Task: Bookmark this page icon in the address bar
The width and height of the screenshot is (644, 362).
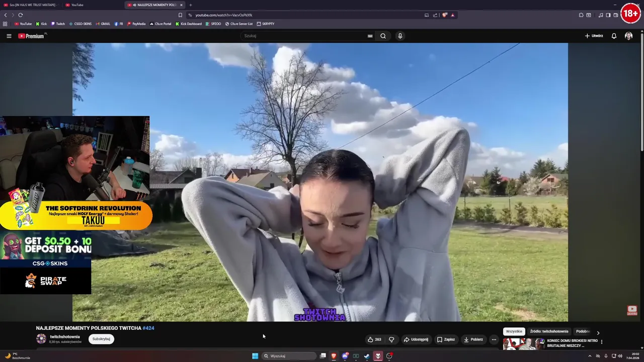Action: tap(180, 15)
